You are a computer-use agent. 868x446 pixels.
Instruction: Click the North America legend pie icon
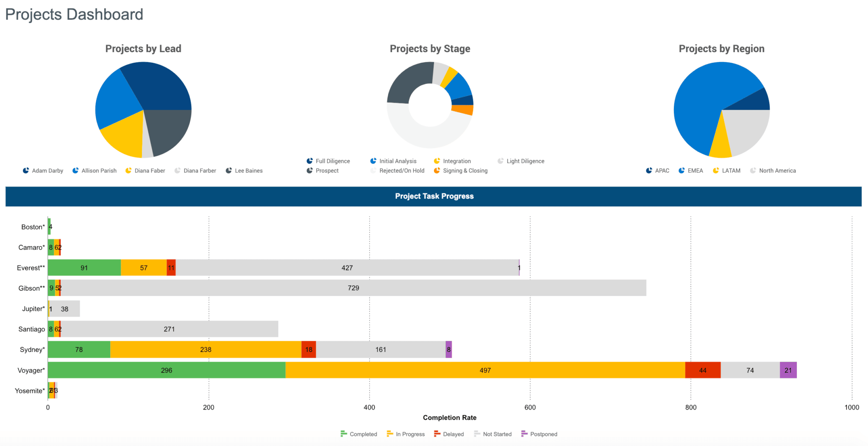[x=753, y=170]
